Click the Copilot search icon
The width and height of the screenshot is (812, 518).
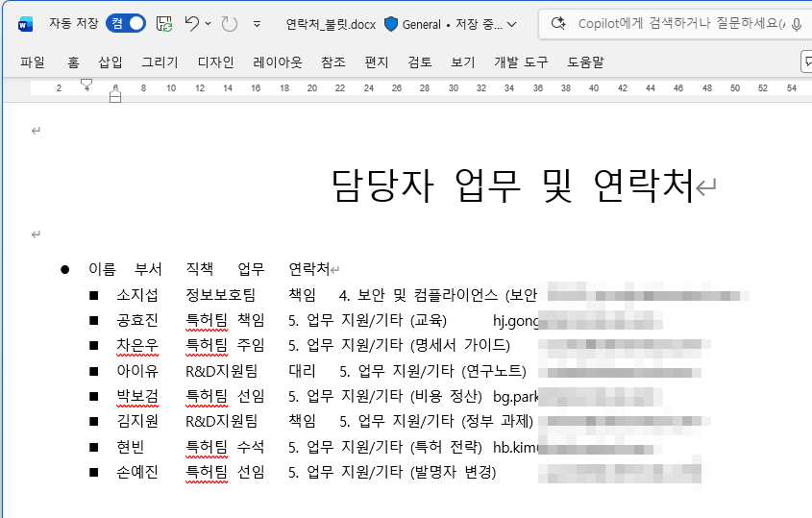(x=558, y=23)
